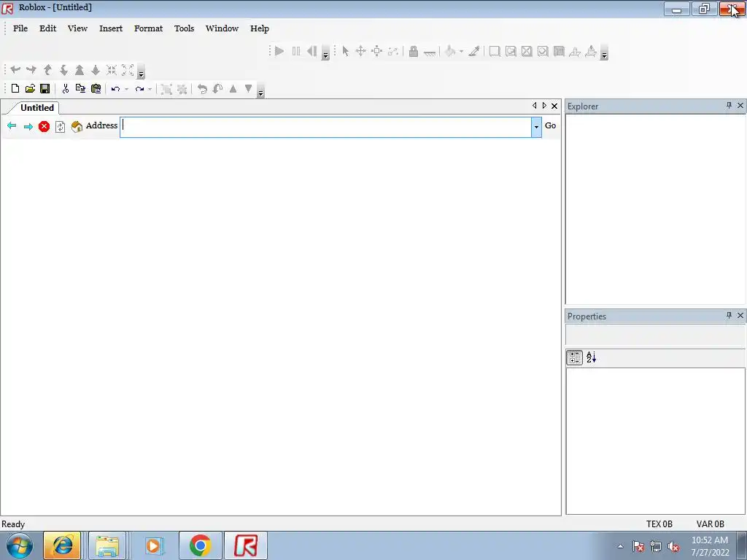Select the eyedropper tool

pos(474,51)
